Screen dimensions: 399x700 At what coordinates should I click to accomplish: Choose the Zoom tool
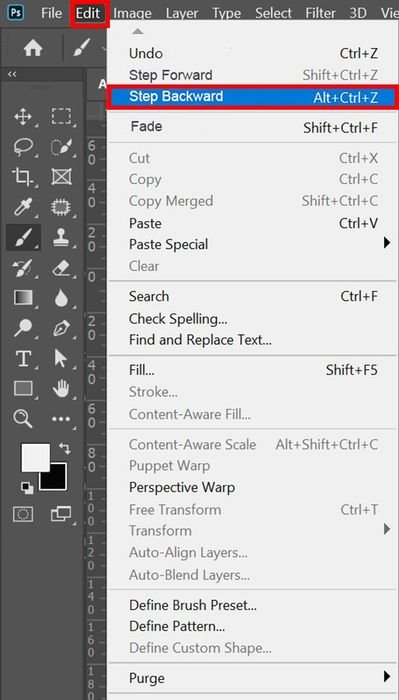click(22, 419)
